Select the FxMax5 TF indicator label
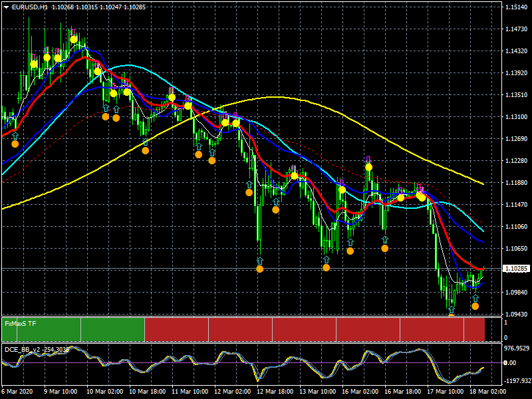This screenshot has height=399, width=532. pyautogui.click(x=21, y=324)
